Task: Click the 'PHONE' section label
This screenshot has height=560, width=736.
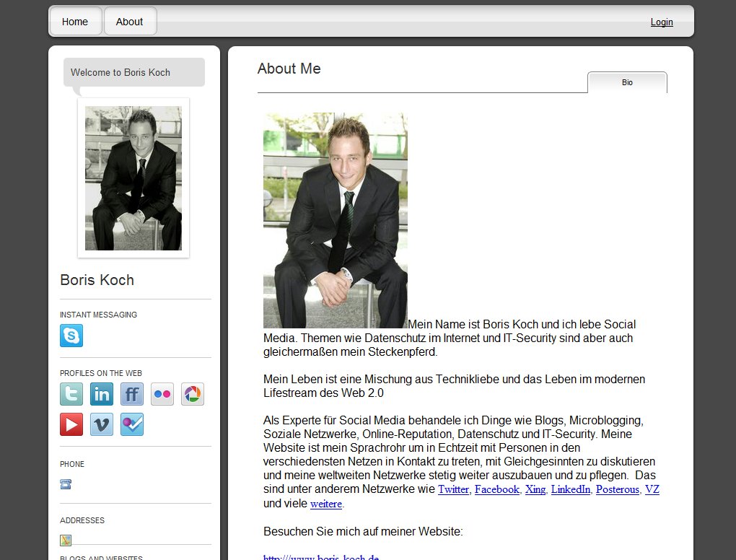Action: click(72, 464)
